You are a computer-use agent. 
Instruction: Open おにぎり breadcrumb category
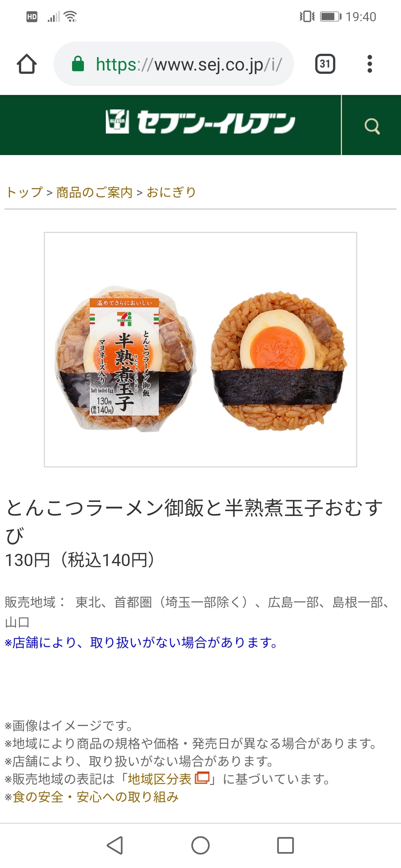(171, 192)
